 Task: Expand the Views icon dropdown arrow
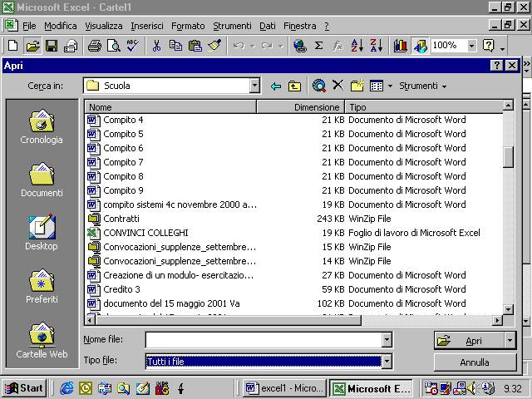390,86
